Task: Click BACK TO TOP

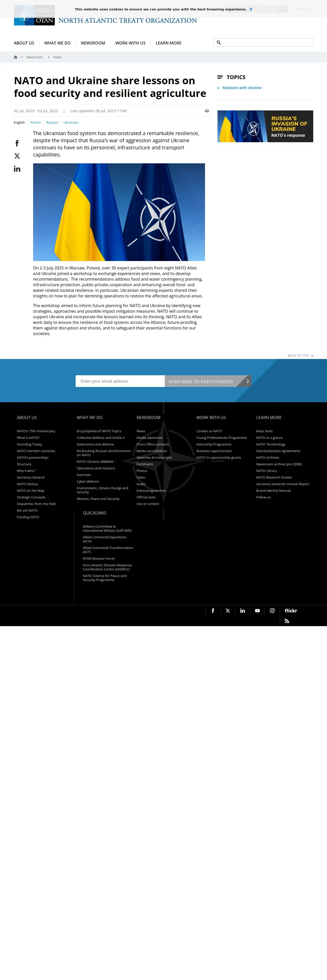Action: 300,356
